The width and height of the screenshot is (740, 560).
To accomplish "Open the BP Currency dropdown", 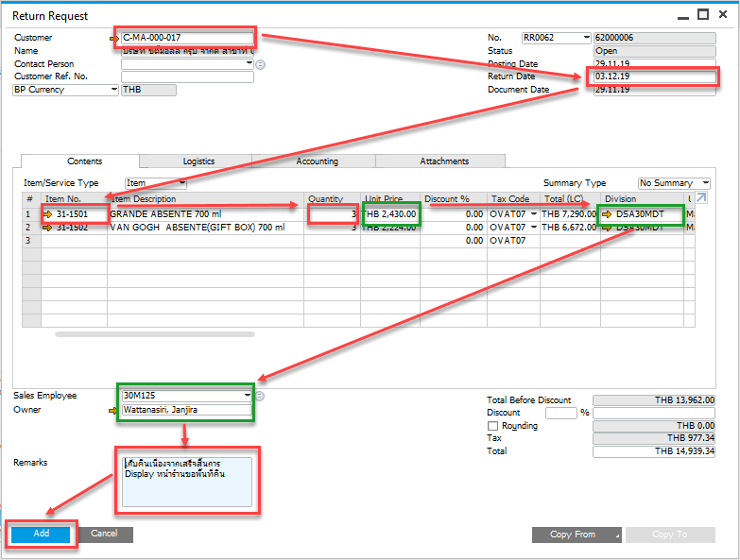I will [113, 89].
